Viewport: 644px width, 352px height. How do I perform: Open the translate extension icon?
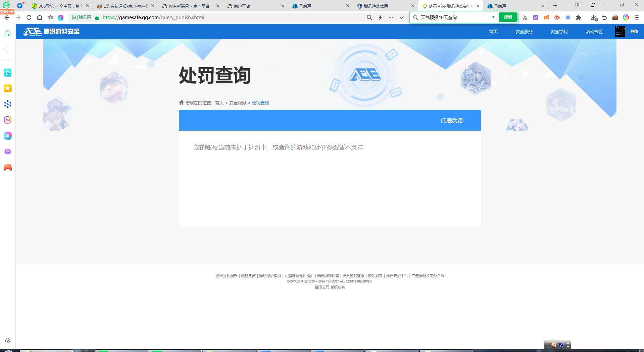tap(536, 17)
